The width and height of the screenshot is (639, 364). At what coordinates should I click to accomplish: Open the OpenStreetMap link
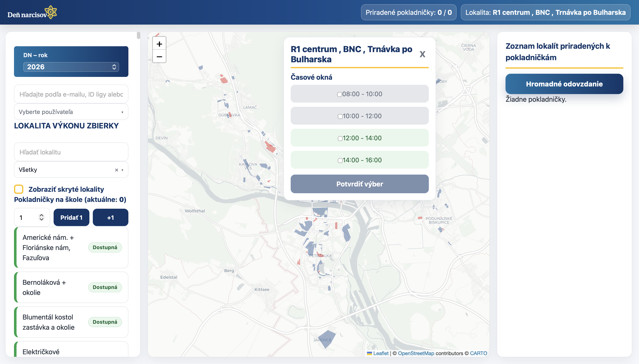click(416, 353)
